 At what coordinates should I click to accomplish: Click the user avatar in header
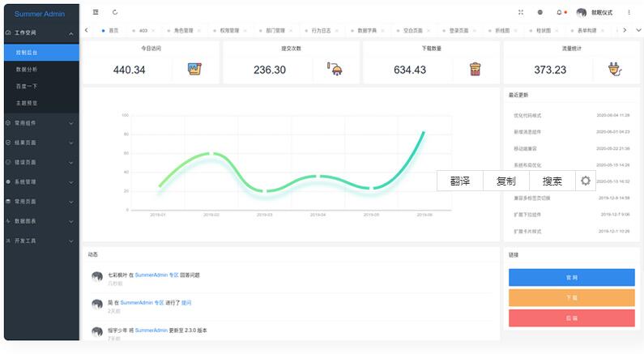[x=582, y=12]
